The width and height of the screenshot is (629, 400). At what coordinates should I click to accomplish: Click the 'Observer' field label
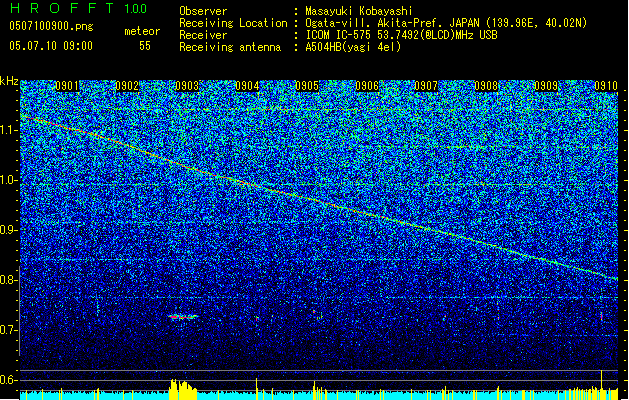(x=203, y=11)
